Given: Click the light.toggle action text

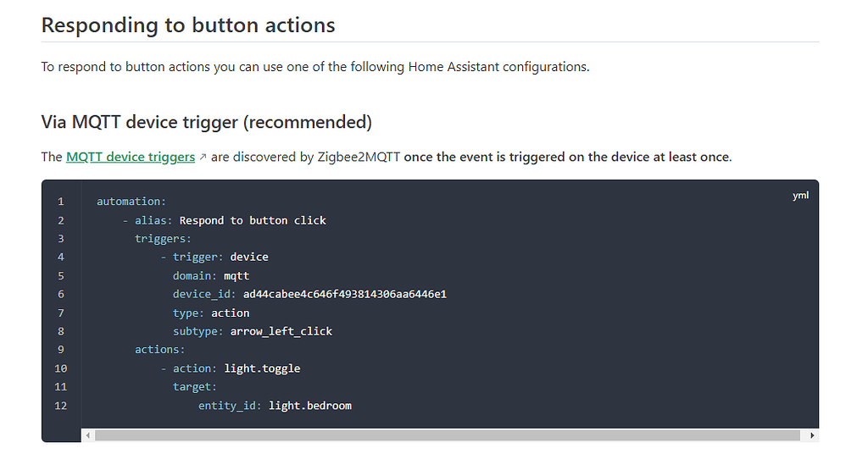Looking at the screenshot, I should click(x=263, y=368).
